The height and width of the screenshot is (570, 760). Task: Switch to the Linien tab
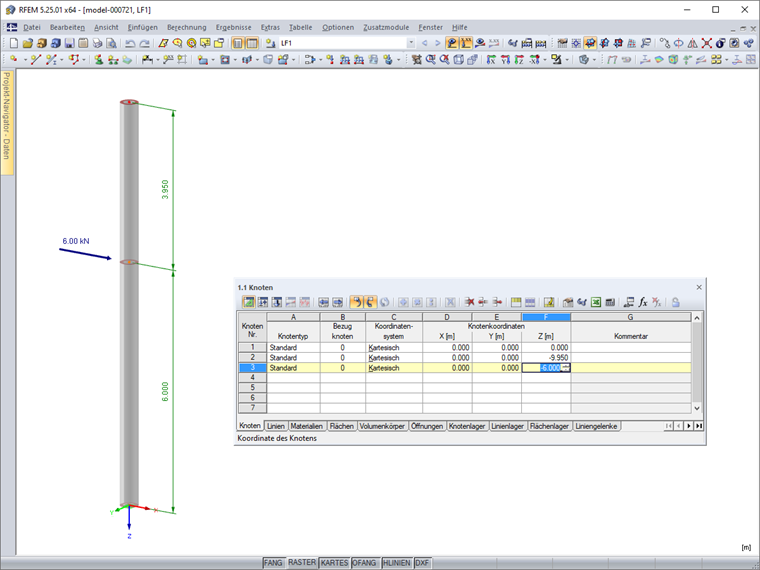(275, 426)
